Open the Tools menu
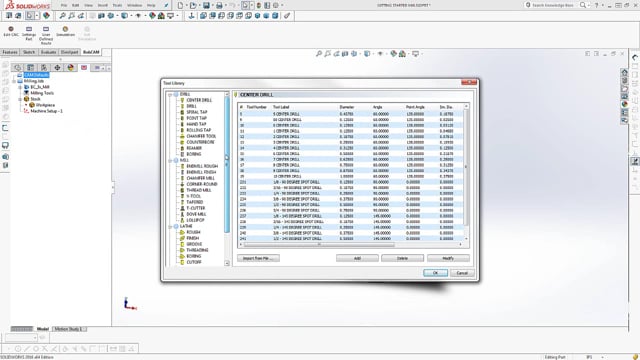 tap(117, 5)
